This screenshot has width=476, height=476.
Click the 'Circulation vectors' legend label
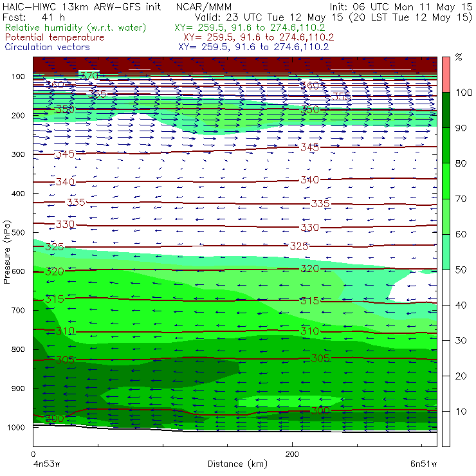pos(47,47)
